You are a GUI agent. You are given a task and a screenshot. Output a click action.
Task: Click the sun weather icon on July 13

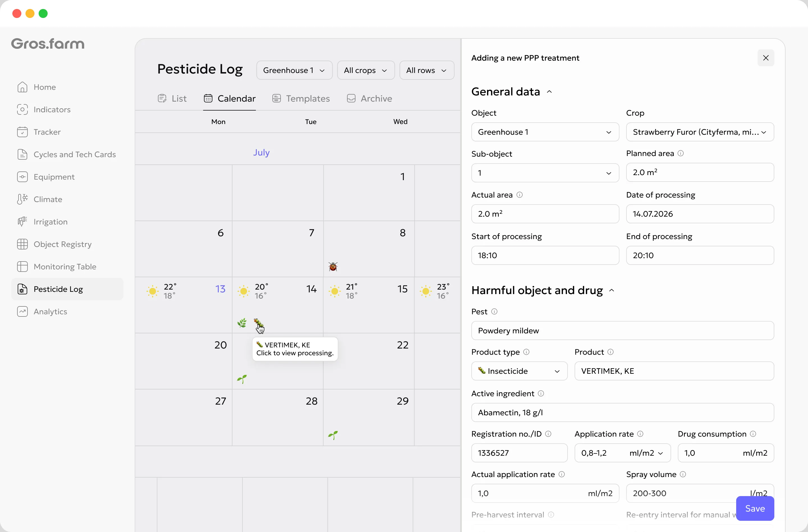(x=152, y=291)
